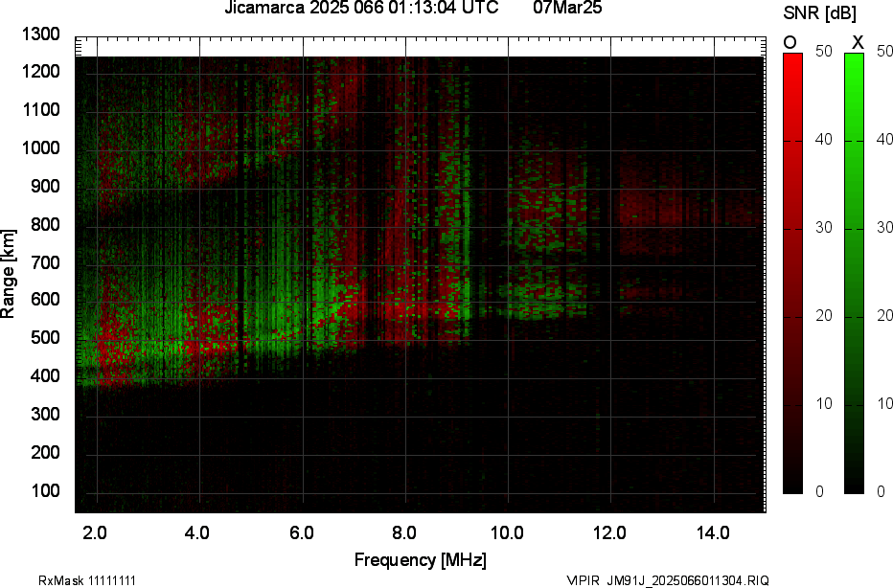Click the 8.0 frequency tick label

pyautogui.click(x=404, y=533)
